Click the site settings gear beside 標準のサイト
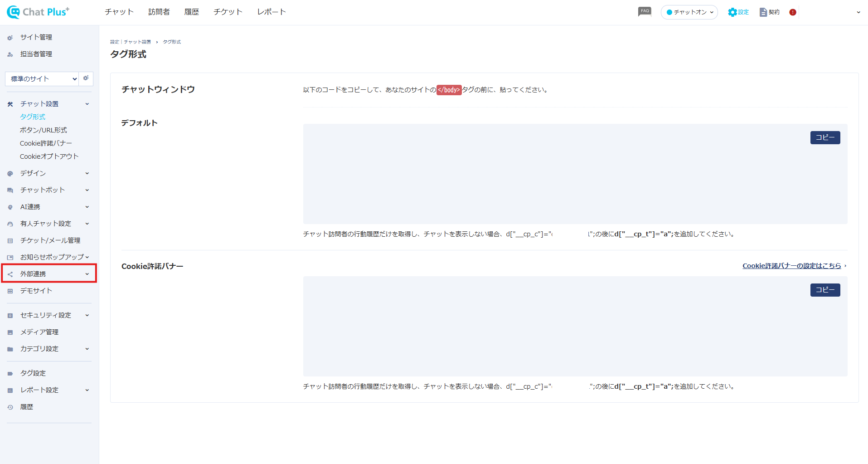Screen dimensions: 868x464 86,78
